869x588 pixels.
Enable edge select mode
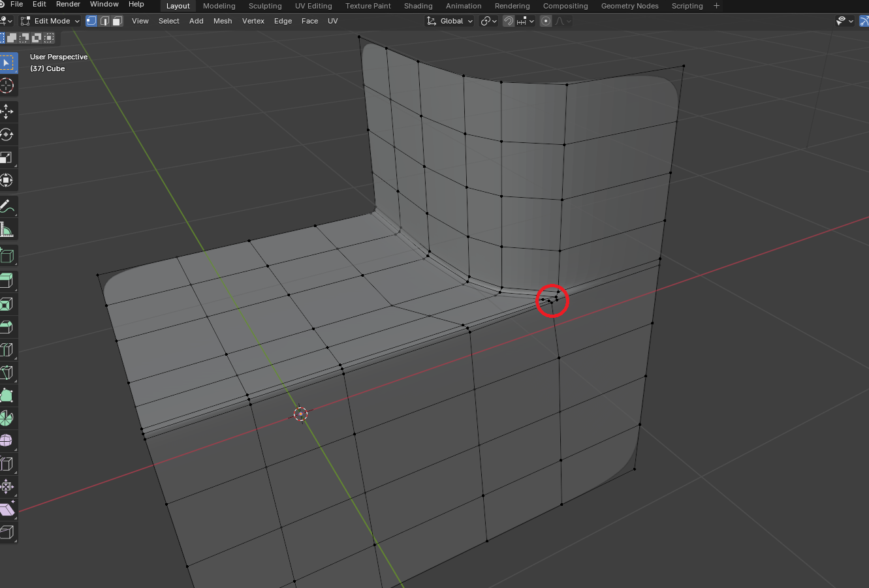click(x=104, y=21)
